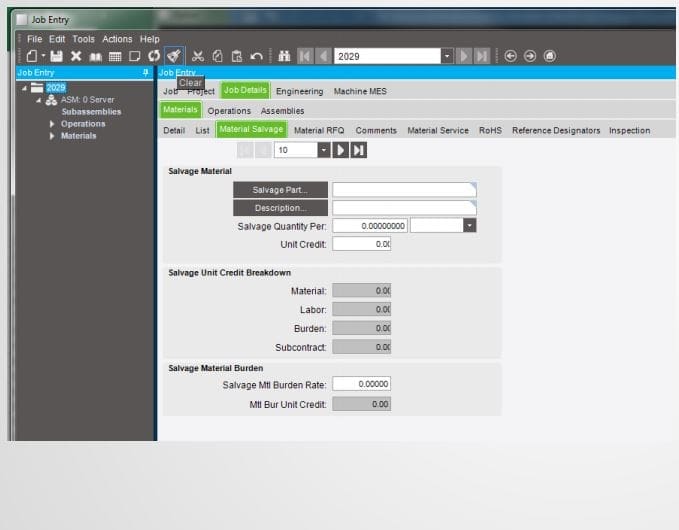Viewport: 679px width, 530px height.
Task: Click the Copy pages icon
Action: pyautogui.click(x=217, y=56)
